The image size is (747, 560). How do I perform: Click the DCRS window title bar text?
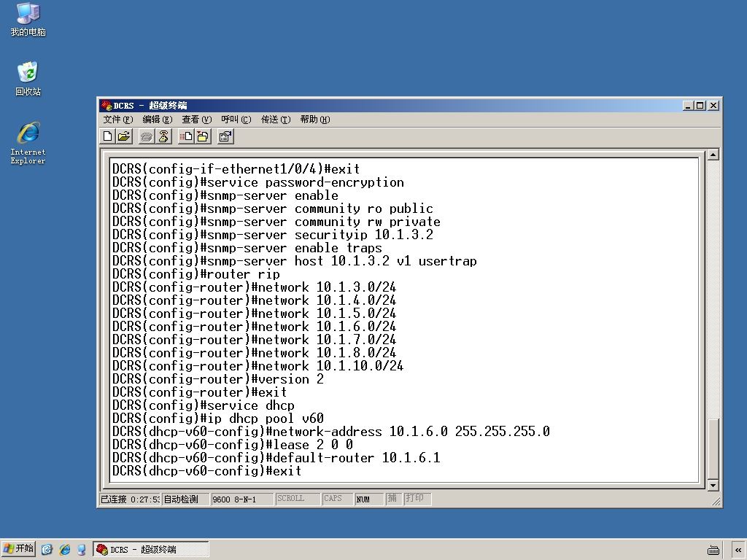click(x=150, y=105)
